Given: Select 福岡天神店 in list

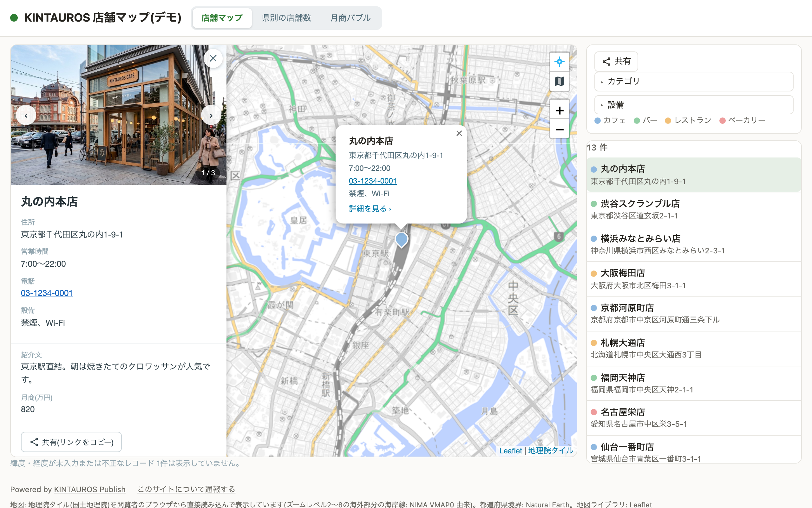Looking at the screenshot, I should (x=694, y=383).
